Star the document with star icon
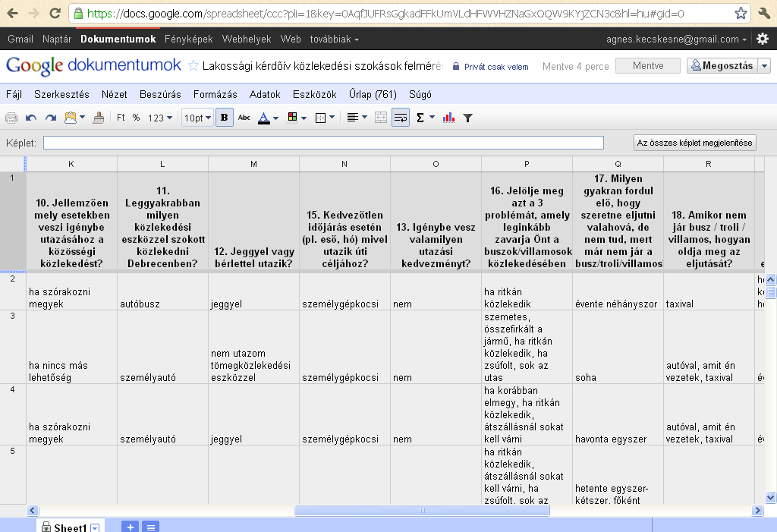The image size is (777, 532). (193, 65)
